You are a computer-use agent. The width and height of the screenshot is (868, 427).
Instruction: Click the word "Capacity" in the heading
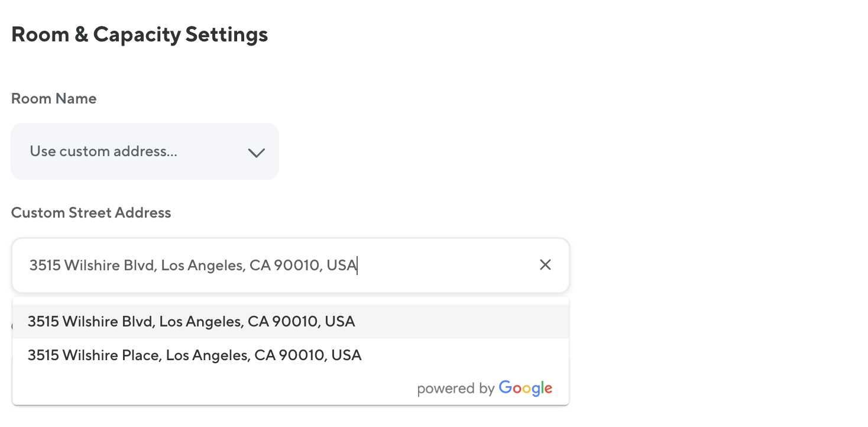[137, 34]
